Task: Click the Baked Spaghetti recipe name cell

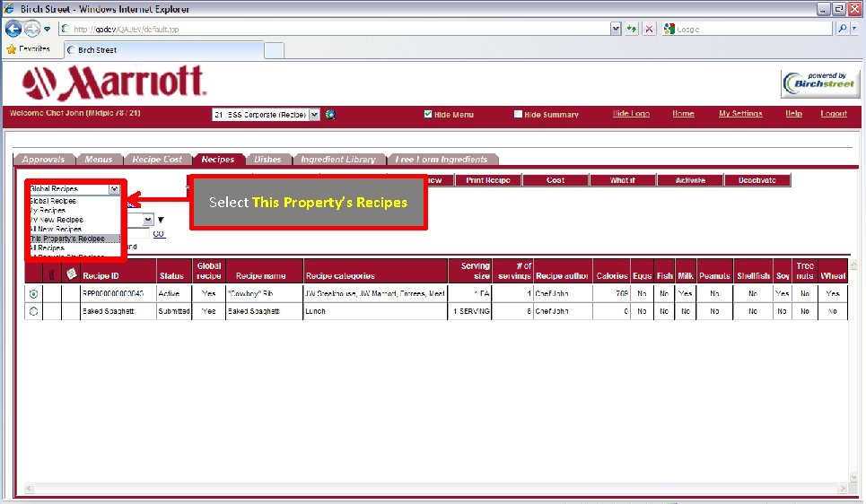Action: click(264, 311)
